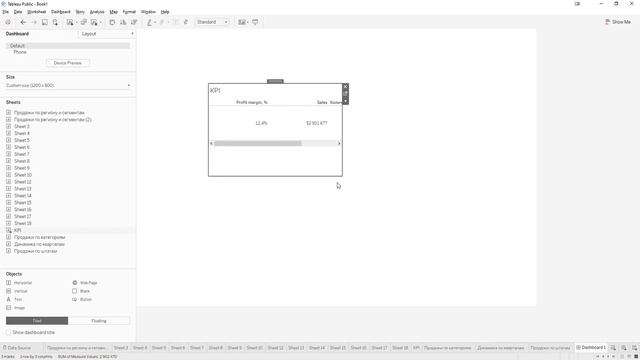The image size is (640, 360).
Task: Select the Button object
Action: 82,299
